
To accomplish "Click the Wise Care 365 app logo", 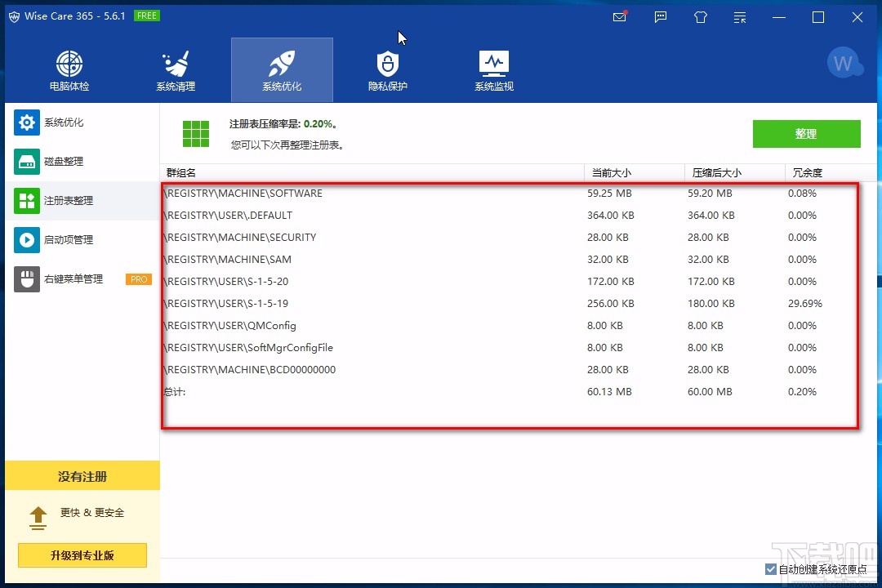I will tap(15, 16).
